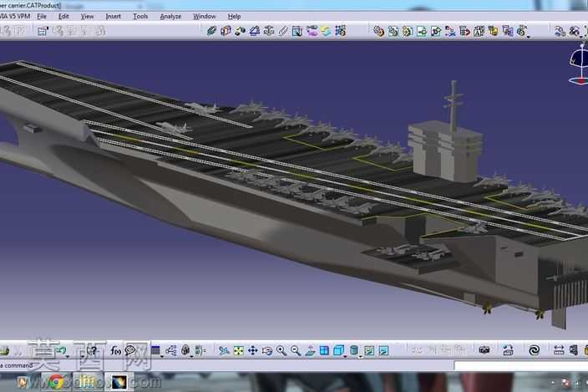The image size is (588, 392).
Task: Click the first yellow gear constraint icon
Action: point(379,31)
